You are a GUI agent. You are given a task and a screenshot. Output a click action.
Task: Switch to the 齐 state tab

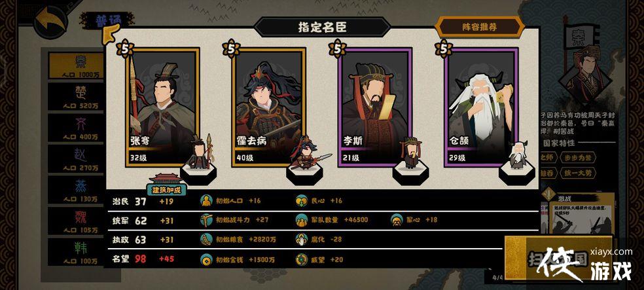point(77,128)
